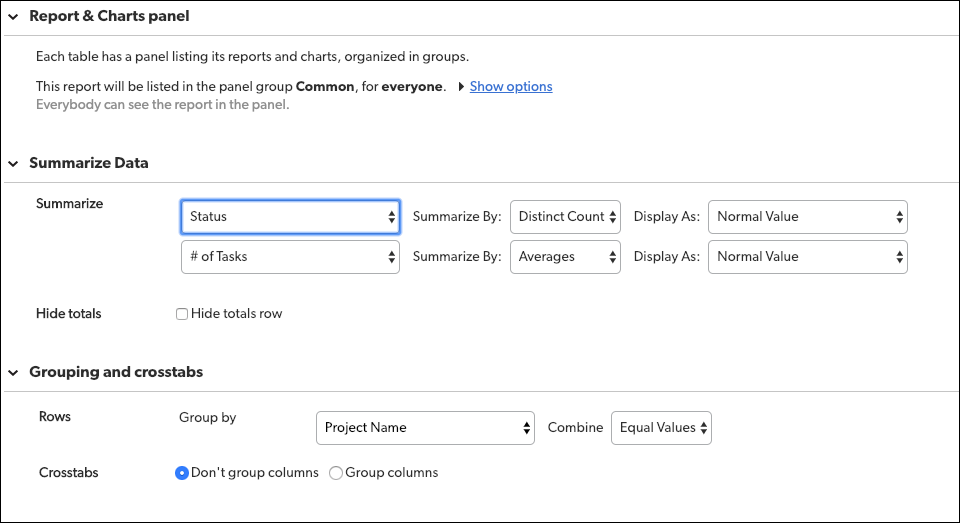Collapse the Report & Charts panel section
Screen dimensions: 960x523
[13, 17]
